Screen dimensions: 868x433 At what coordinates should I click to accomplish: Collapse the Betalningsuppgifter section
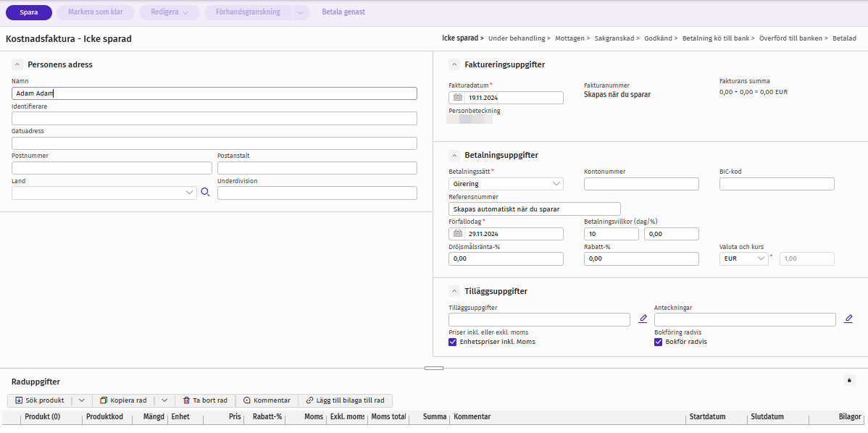coord(454,156)
